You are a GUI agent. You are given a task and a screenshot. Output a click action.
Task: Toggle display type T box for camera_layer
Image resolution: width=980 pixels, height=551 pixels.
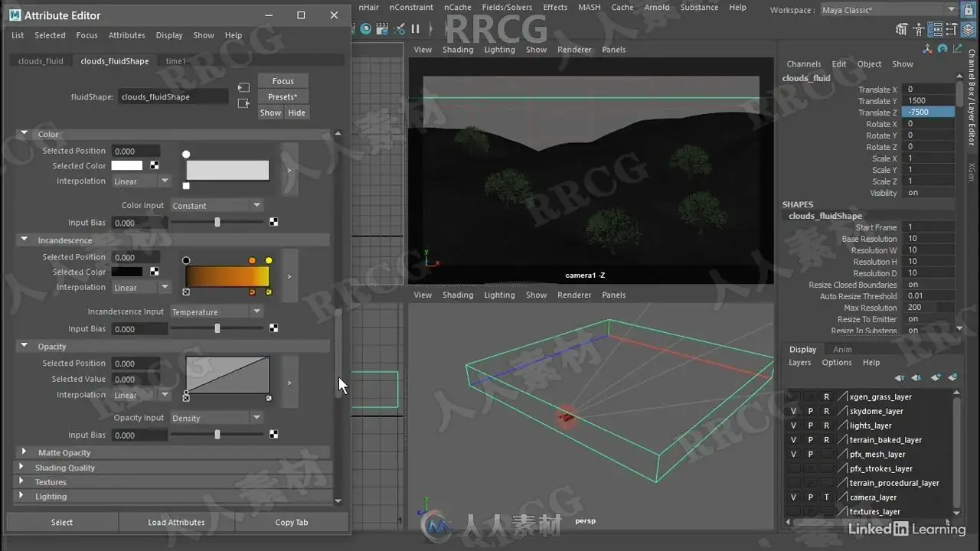(x=827, y=497)
